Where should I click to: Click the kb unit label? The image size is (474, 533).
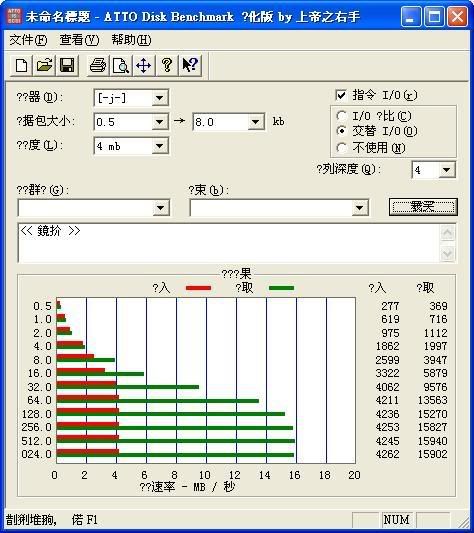pyautogui.click(x=278, y=121)
